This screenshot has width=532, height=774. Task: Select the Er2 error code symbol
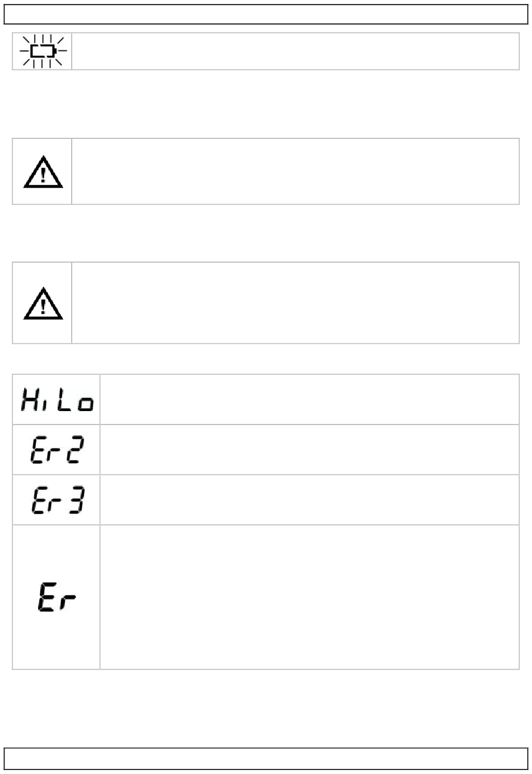[x=57, y=449]
